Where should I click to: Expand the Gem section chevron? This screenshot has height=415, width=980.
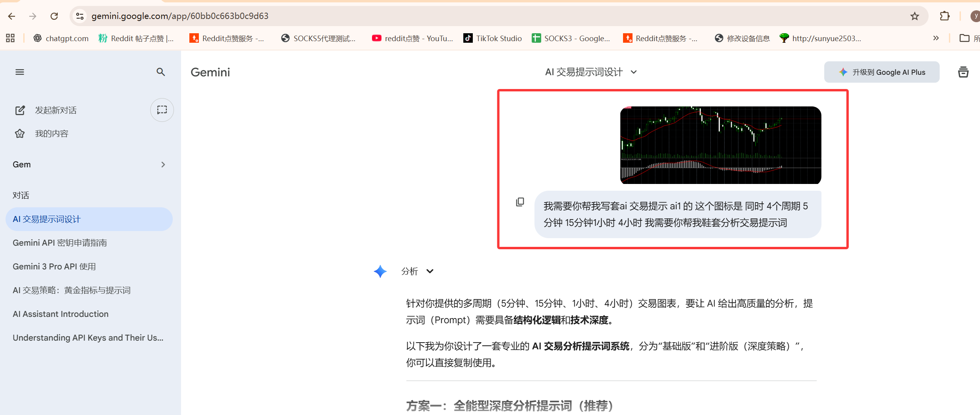coord(163,165)
